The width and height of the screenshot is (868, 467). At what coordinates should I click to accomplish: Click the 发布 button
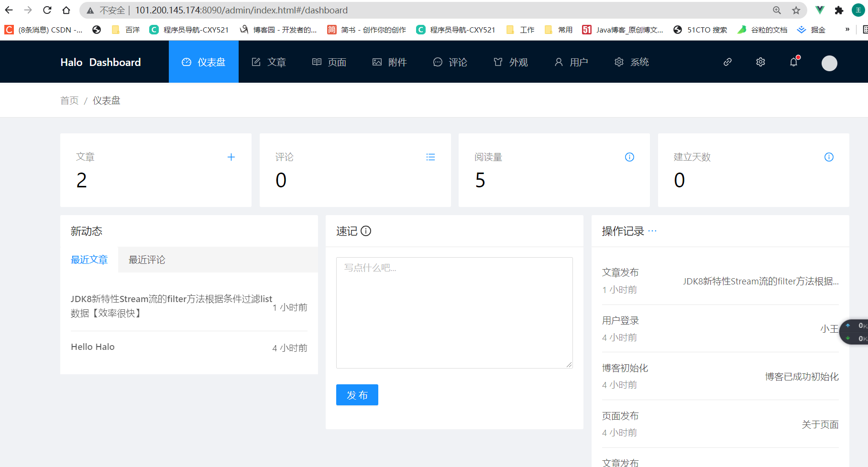(357, 395)
